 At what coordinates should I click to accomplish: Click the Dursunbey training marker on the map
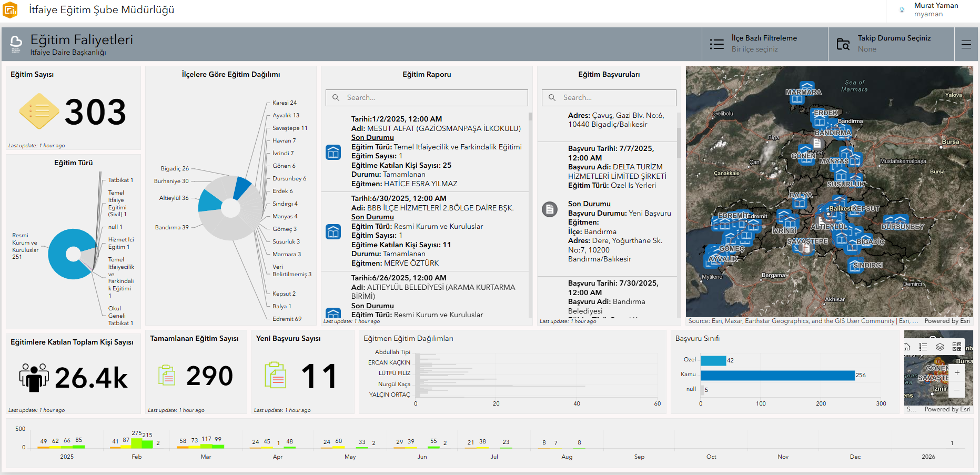[901, 220]
